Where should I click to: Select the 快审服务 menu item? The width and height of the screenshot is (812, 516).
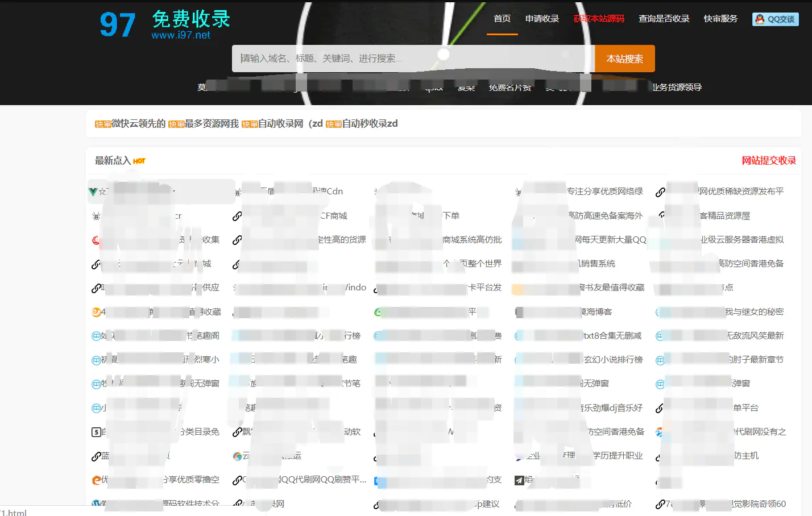pyautogui.click(x=720, y=18)
